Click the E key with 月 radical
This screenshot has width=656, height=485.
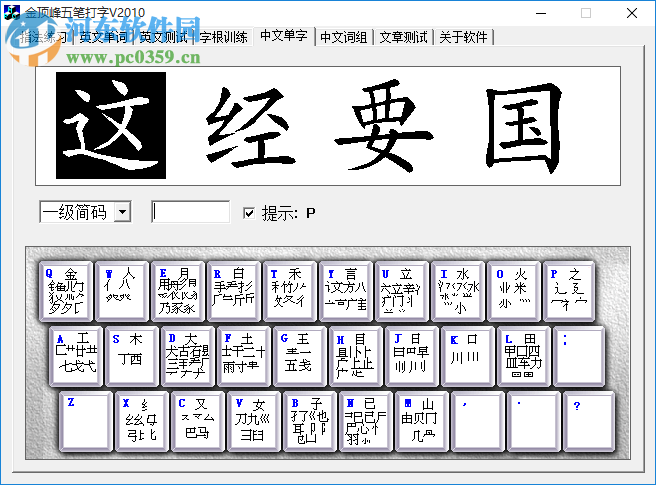tap(178, 291)
